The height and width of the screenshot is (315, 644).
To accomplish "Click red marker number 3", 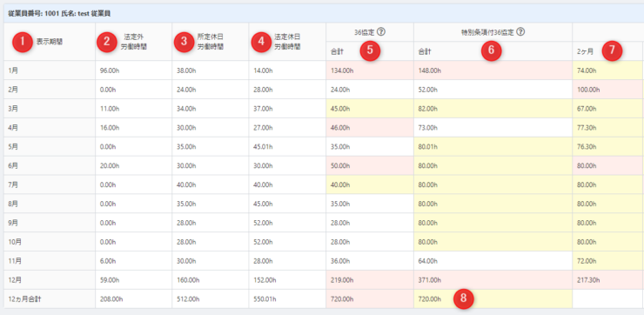I will coord(184,43).
